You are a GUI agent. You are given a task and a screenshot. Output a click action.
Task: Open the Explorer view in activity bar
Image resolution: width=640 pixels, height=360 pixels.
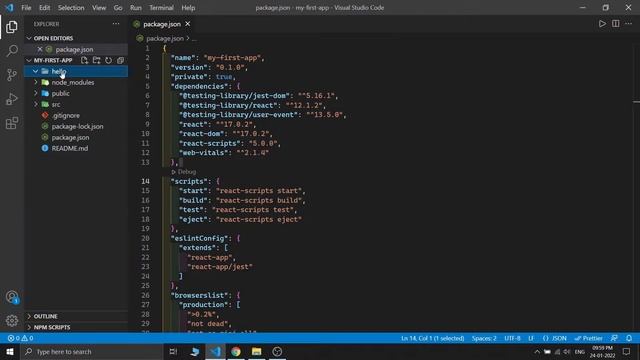[x=12, y=27]
